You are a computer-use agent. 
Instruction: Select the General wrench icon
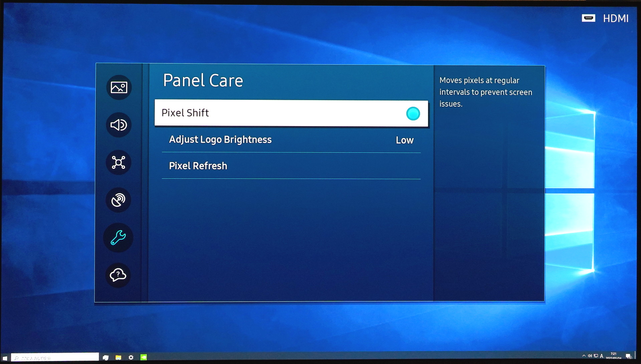click(x=118, y=238)
